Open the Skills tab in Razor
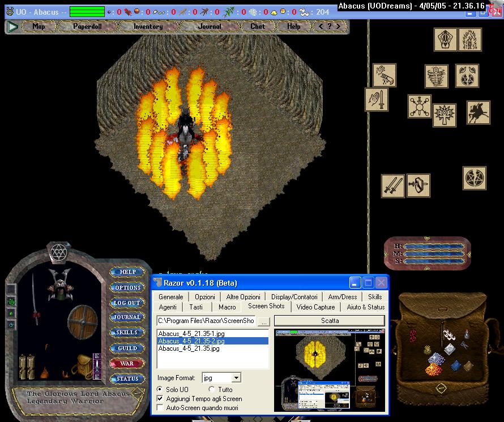504x422 pixels. (x=375, y=297)
